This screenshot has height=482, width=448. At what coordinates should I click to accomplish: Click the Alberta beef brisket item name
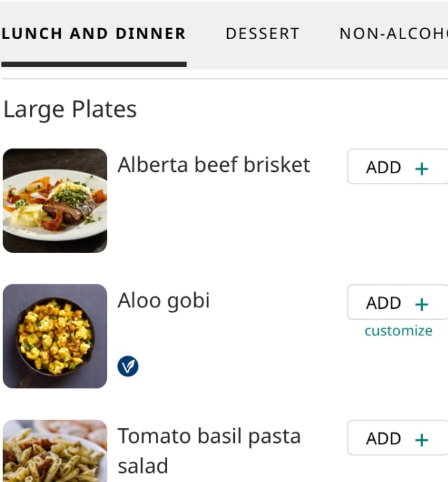coord(214,165)
